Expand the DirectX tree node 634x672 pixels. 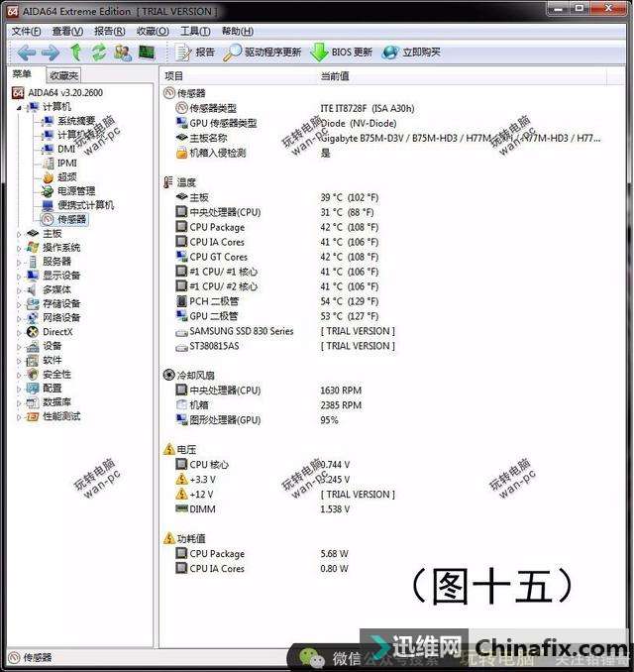tap(19, 333)
